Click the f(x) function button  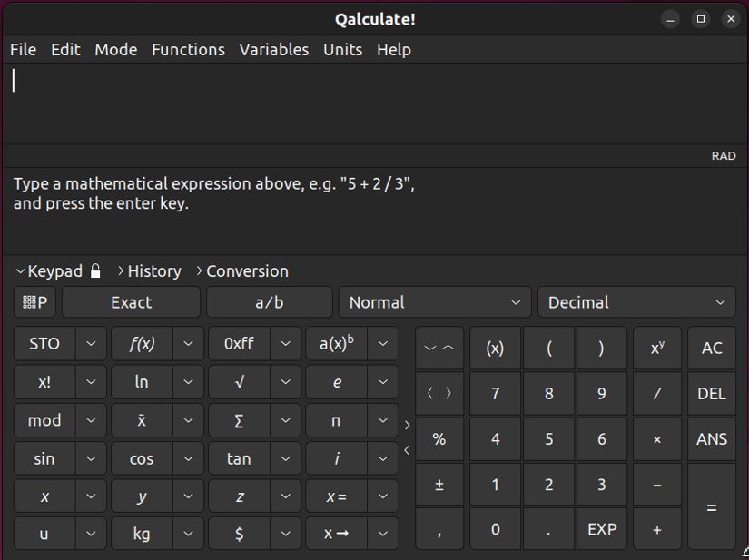tap(142, 344)
